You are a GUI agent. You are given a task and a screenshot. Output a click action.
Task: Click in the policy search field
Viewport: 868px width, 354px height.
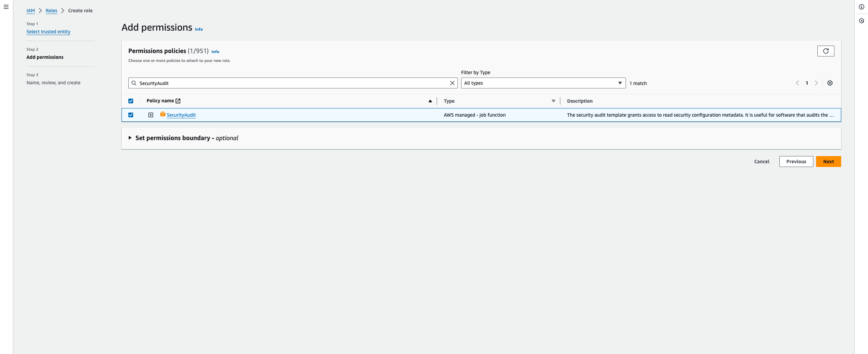[292, 83]
